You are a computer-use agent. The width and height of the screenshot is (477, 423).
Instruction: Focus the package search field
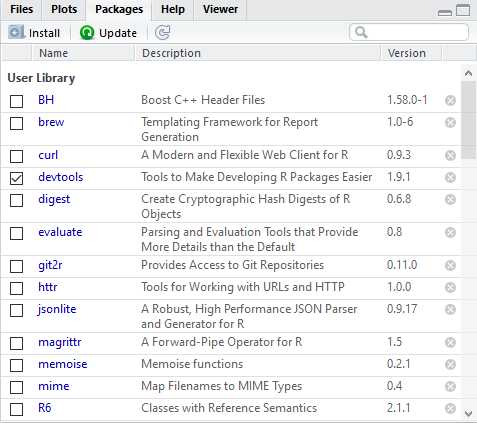409,32
